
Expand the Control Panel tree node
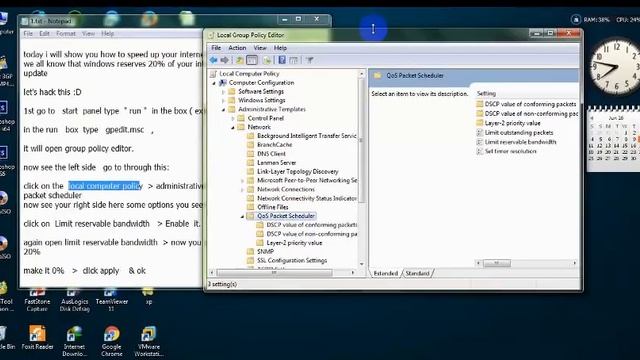(233, 118)
